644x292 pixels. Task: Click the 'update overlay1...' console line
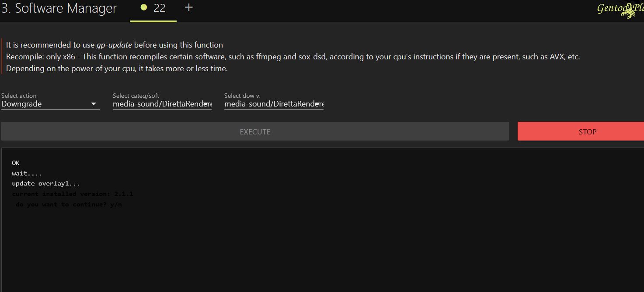(x=46, y=184)
